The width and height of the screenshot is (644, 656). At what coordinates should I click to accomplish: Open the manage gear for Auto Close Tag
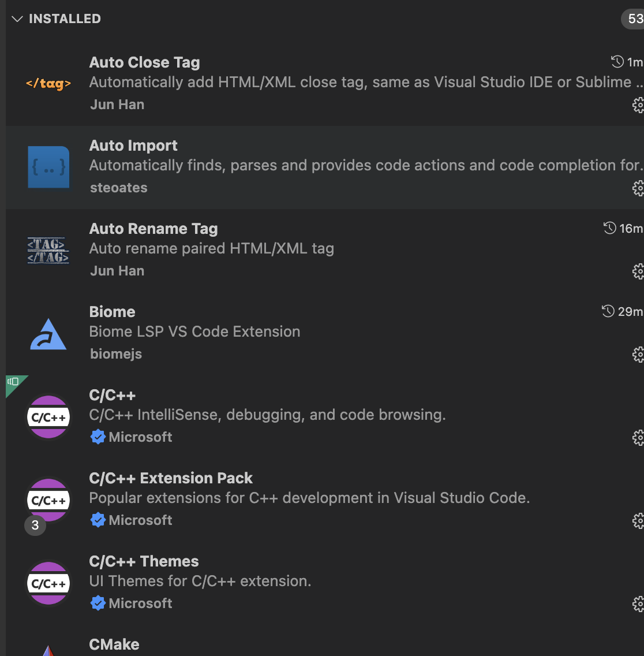tap(638, 105)
